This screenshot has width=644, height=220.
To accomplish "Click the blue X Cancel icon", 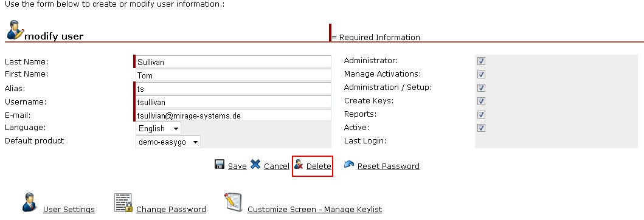I will coord(255,165).
